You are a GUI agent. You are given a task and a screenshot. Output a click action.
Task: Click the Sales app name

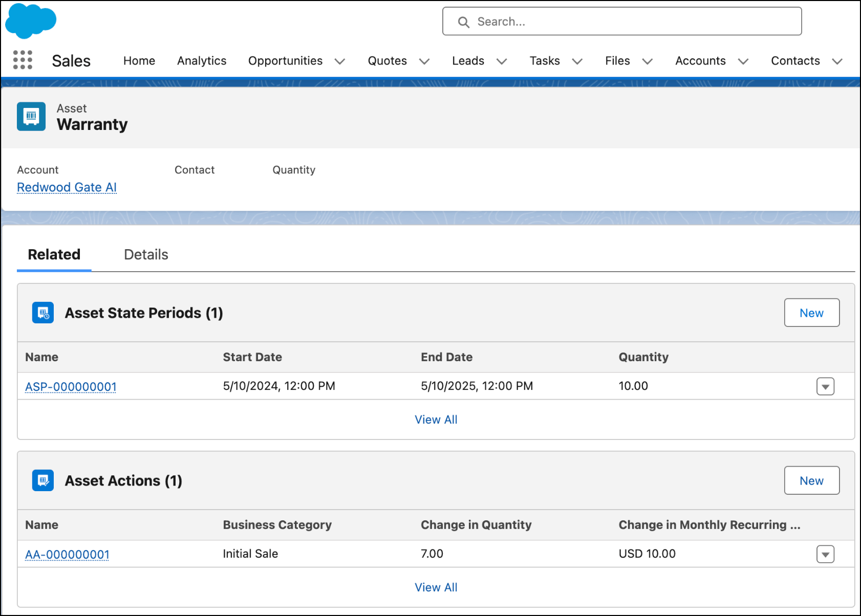[x=71, y=61]
